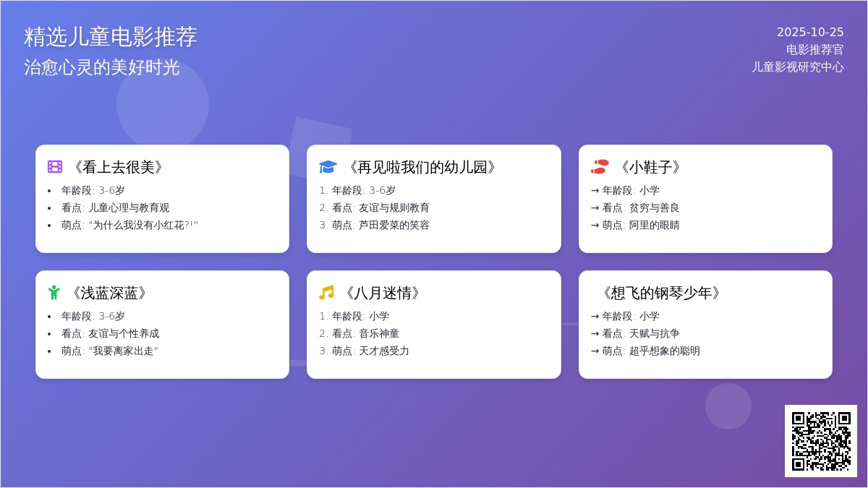This screenshot has height=488, width=868.
Task: Expand the 《八月迷情》 movie card
Action: [433, 323]
